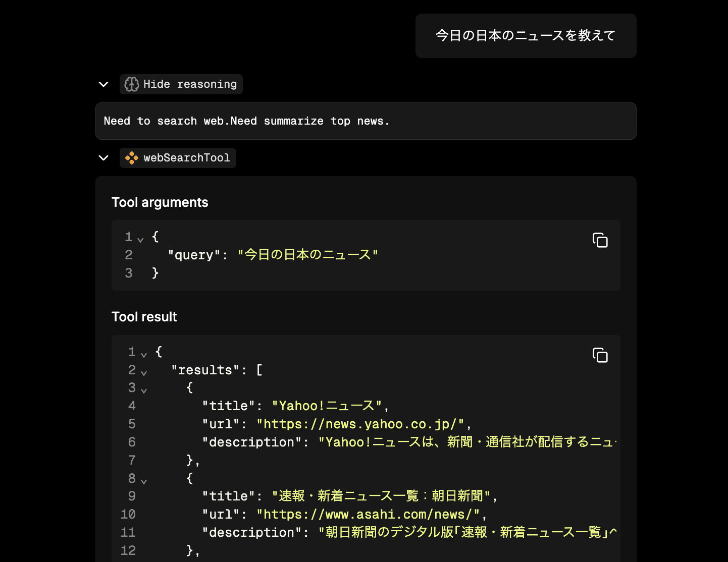Click line number 10 in Tool result
Viewport: 728px width, 562px height.
(x=128, y=514)
